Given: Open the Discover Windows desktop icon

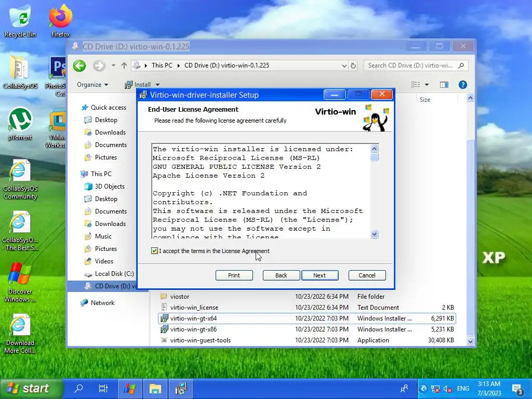Looking at the screenshot, I should (x=20, y=282).
